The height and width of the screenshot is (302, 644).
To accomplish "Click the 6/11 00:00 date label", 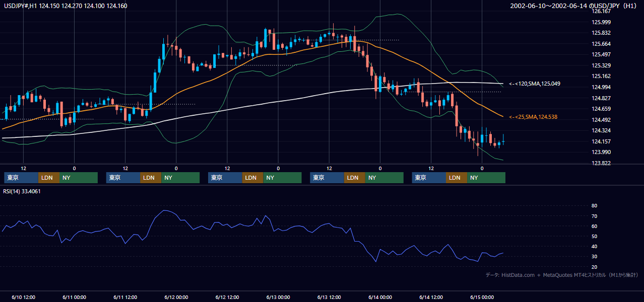I will click(x=74, y=297).
